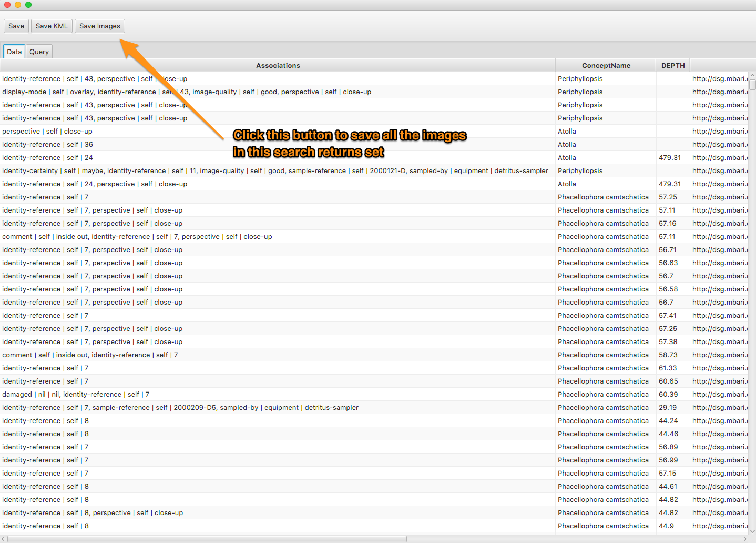The height and width of the screenshot is (543, 756).
Task: Select row 'comment | self | inside out, identity-reference | self | 7'
Action: (374, 355)
